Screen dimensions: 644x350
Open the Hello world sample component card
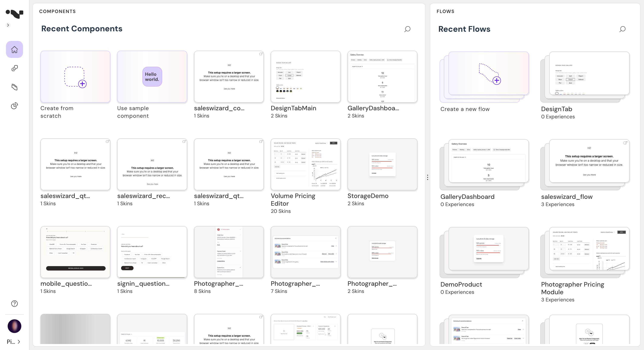click(152, 76)
